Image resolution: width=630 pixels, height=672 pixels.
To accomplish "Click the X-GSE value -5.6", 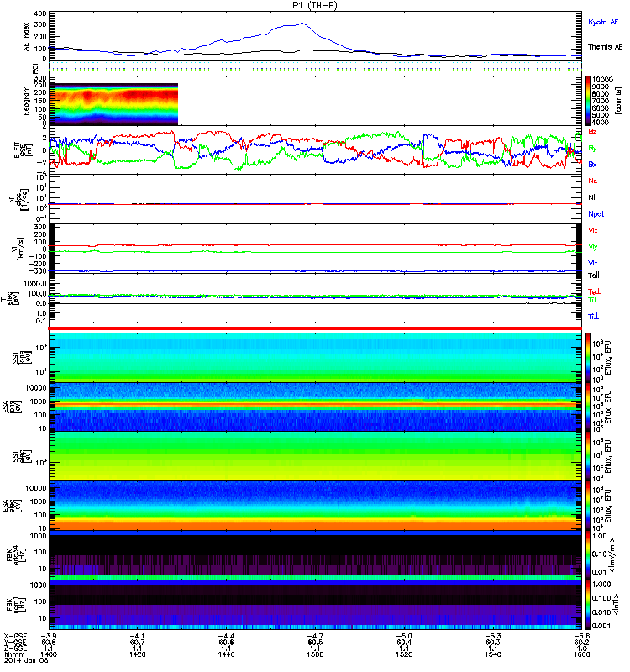I will (x=581, y=636).
